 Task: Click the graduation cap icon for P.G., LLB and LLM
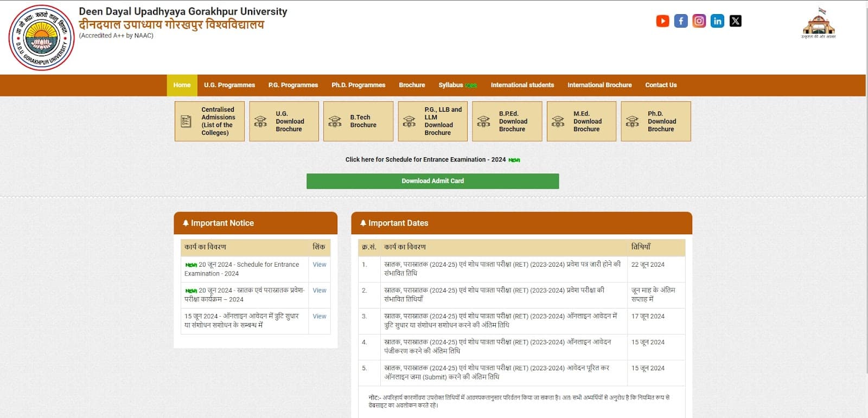(409, 121)
